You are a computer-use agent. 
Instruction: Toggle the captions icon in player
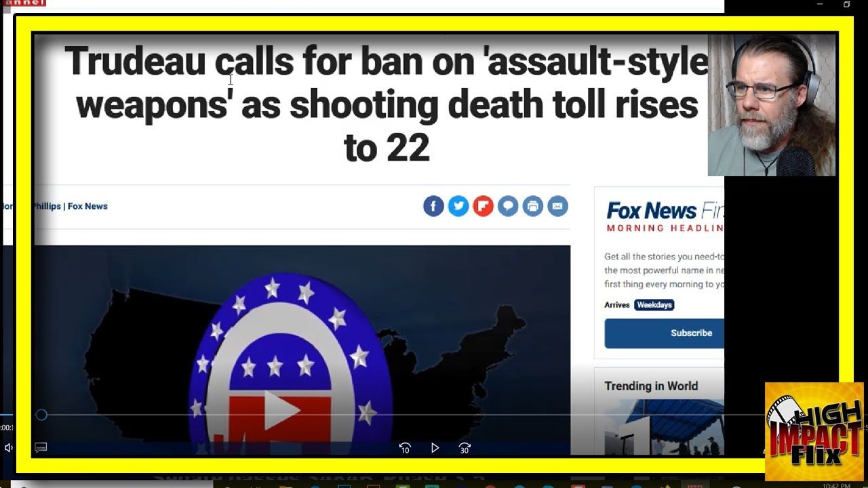[x=41, y=447]
